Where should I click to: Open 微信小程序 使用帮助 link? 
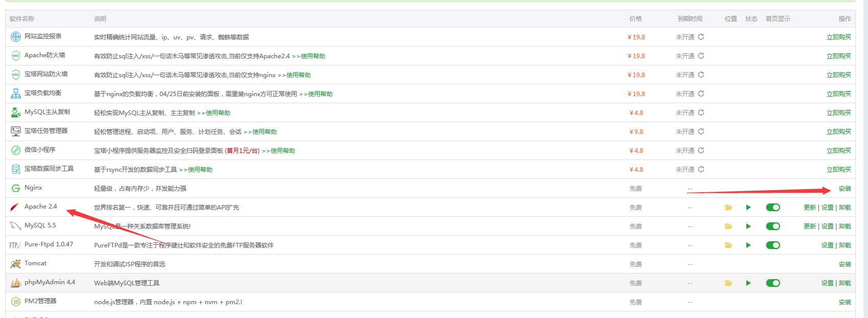tap(279, 151)
